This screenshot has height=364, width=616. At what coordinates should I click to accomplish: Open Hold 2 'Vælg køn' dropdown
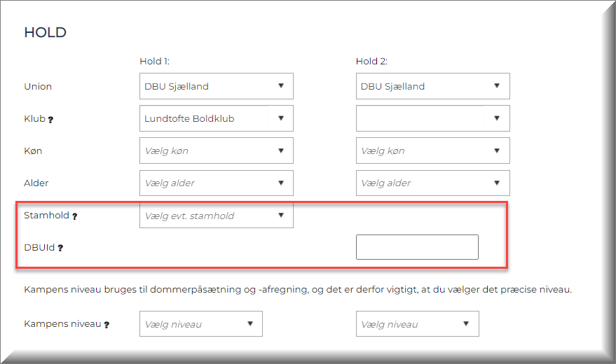click(432, 150)
